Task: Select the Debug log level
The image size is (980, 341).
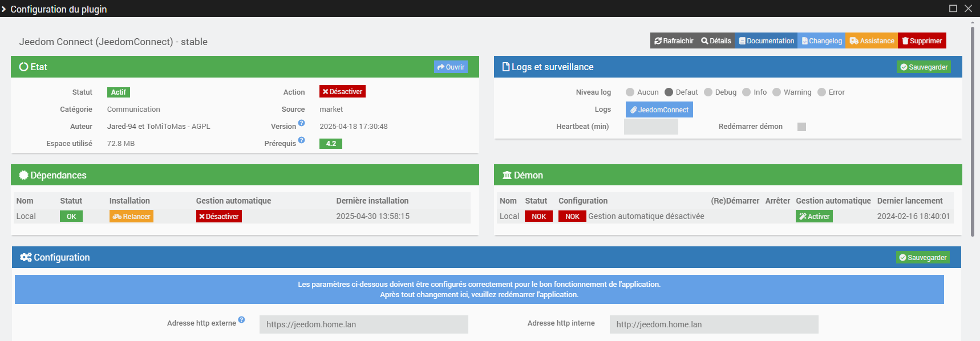Action: 708,92
